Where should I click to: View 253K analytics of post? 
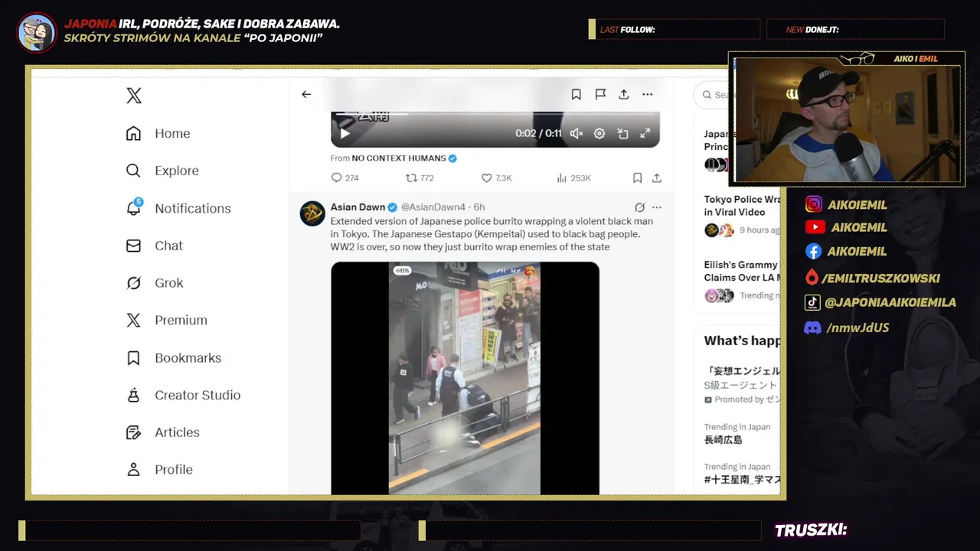click(x=573, y=178)
